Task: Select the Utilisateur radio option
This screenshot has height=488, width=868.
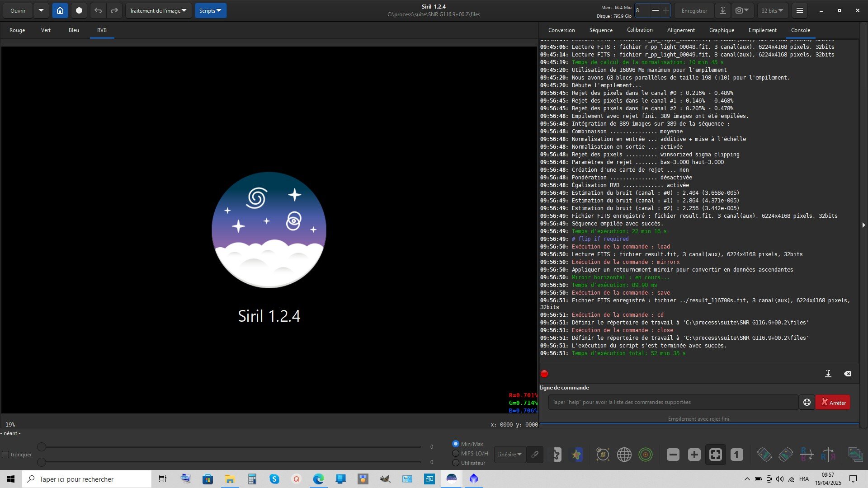Action: point(456,463)
